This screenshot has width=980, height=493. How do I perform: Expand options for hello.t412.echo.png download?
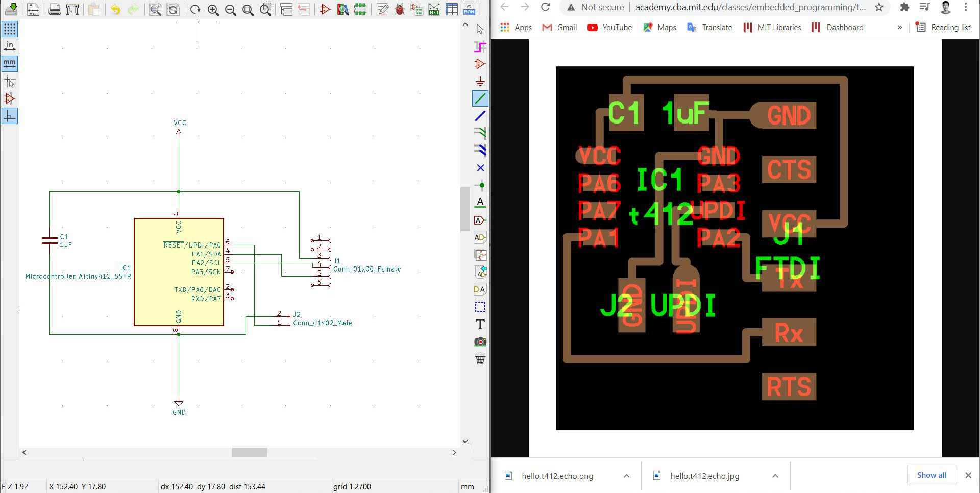click(626, 476)
